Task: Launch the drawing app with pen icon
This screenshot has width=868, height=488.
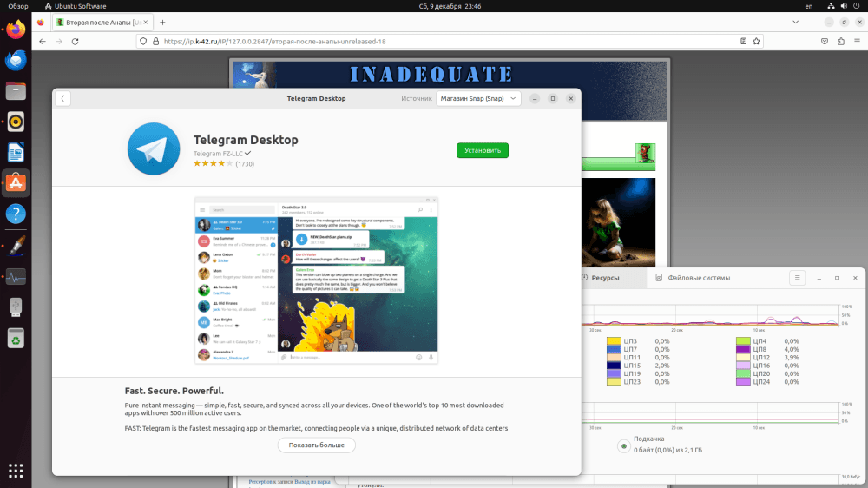Action: click(x=16, y=246)
